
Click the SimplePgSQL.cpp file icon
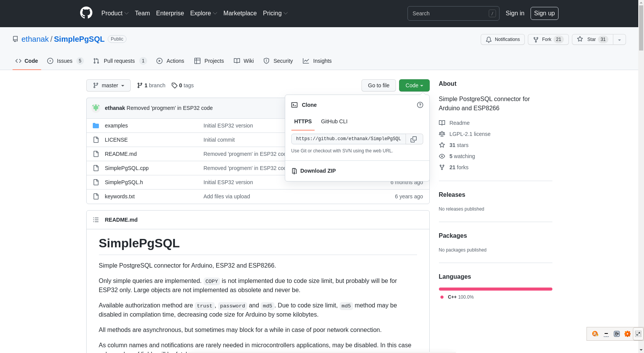click(96, 168)
